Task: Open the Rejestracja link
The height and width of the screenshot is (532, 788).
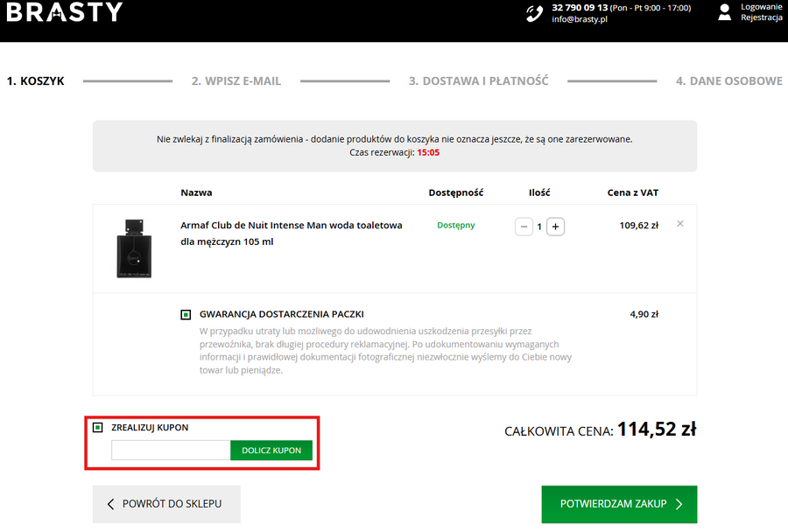Action: (x=761, y=18)
